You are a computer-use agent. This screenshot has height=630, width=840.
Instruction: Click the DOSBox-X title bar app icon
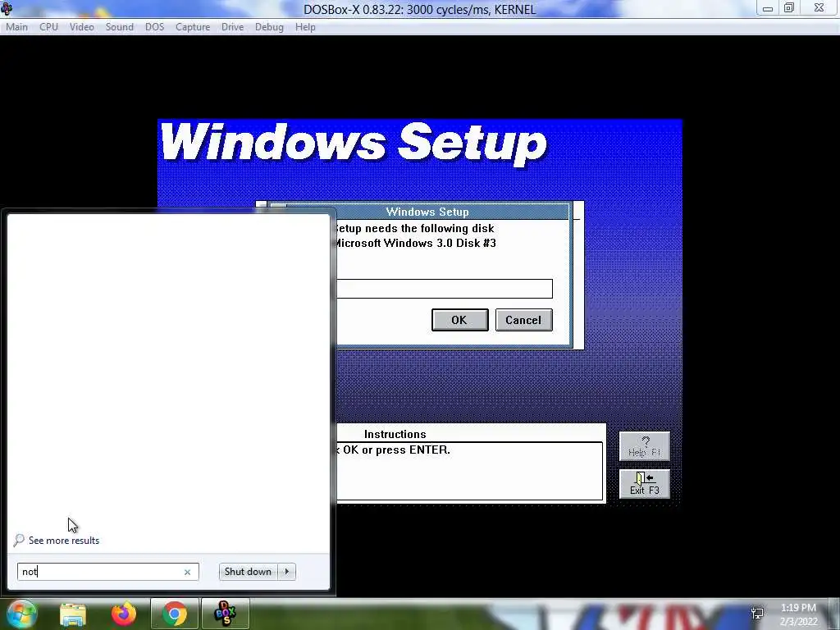(7, 8)
